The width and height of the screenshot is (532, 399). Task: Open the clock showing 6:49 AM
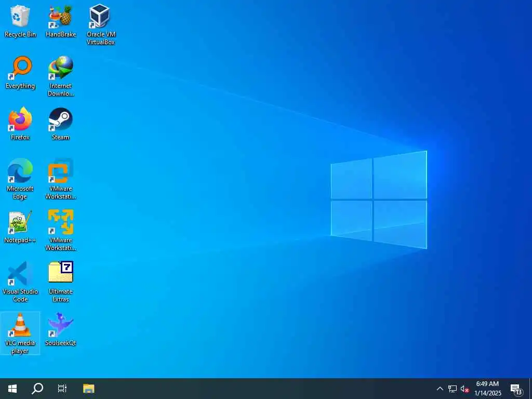(487, 389)
